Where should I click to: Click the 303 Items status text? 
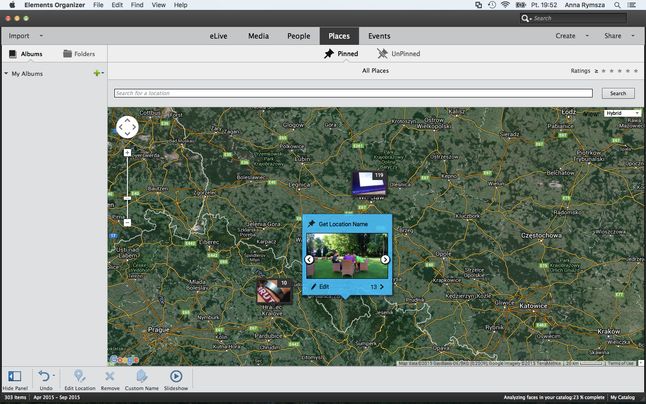click(x=15, y=397)
